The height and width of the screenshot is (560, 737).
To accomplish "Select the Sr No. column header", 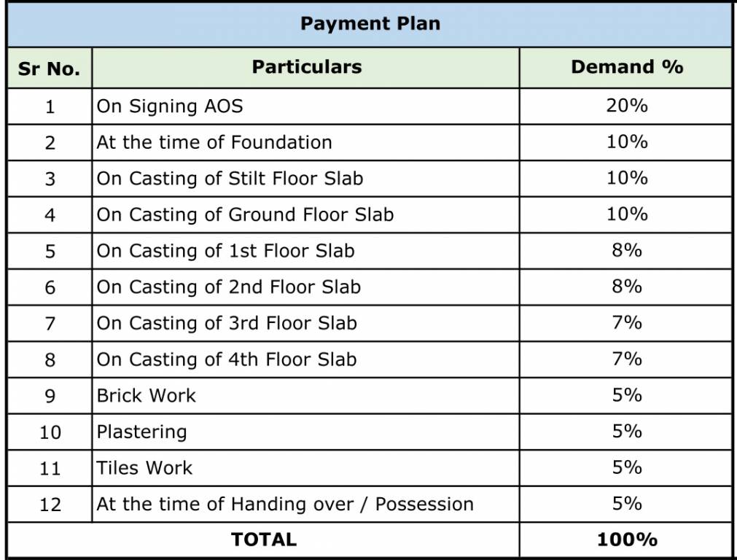I will click(x=49, y=69).
